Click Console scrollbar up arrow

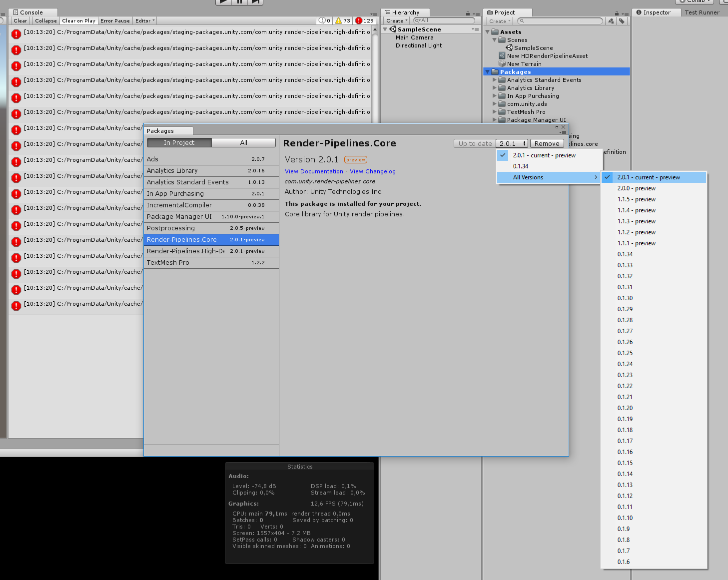(375, 29)
